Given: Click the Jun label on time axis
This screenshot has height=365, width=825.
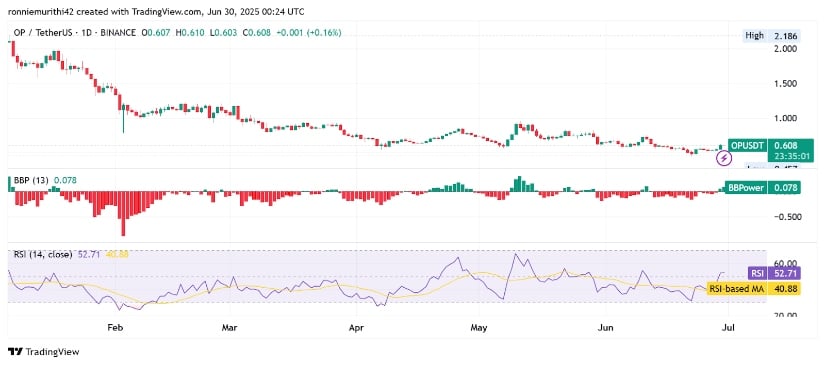Looking at the screenshot, I should coord(606,327).
